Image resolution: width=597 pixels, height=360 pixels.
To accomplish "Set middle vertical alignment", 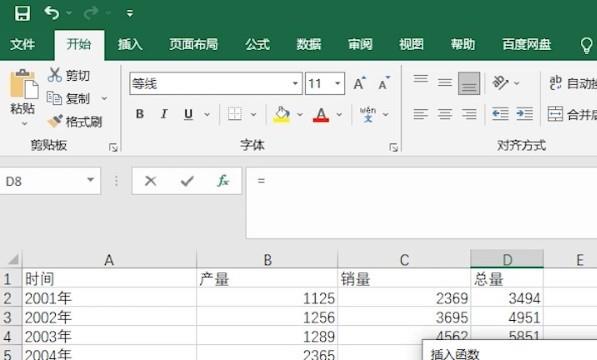I will (x=445, y=83).
